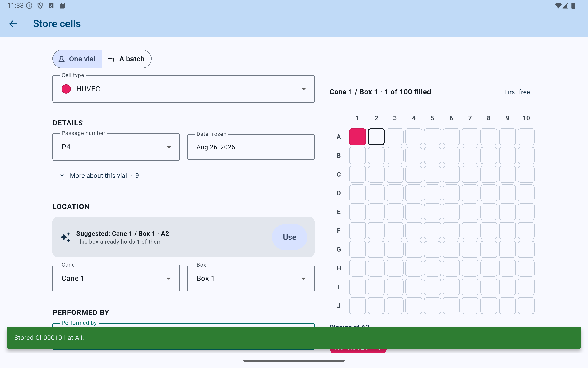Click the HUVEC pink color dot
Viewport: 588px width, 368px height.
coord(66,89)
